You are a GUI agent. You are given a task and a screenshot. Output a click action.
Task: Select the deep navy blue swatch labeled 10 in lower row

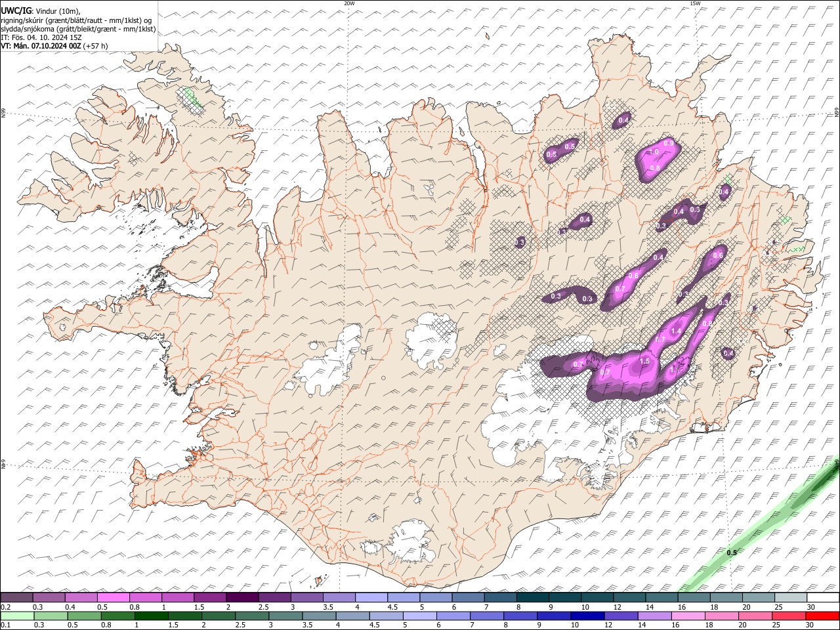point(587,616)
